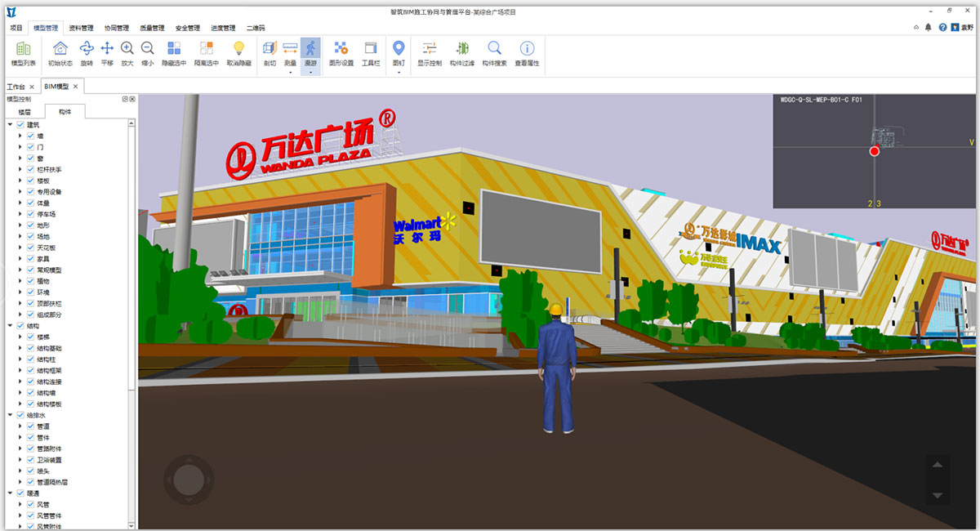The width and height of the screenshot is (980, 531).
Task: Switch to 安全管理 ribbon tab
Action: [188, 28]
